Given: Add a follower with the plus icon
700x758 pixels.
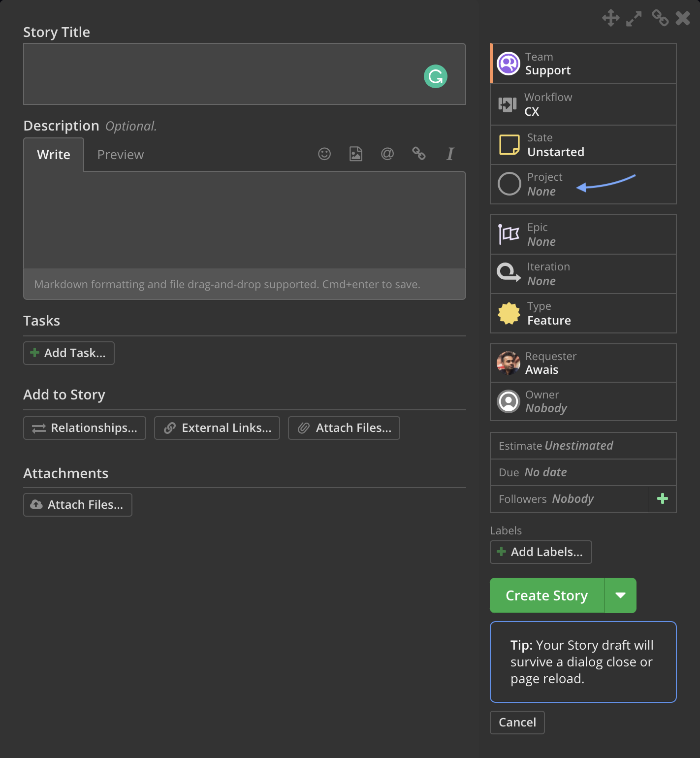Looking at the screenshot, I should coord(663,499).
